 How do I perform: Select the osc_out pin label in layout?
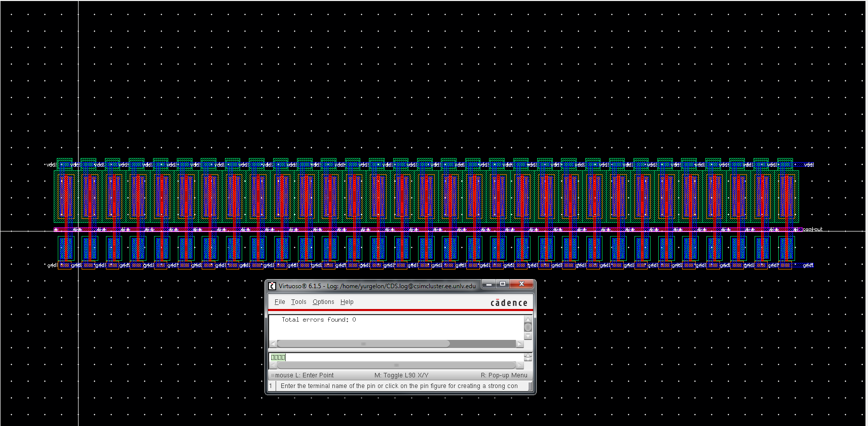(812, 229)
